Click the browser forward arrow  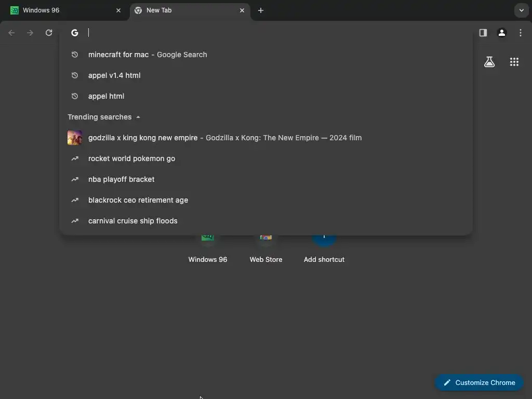tap(30, 33)
